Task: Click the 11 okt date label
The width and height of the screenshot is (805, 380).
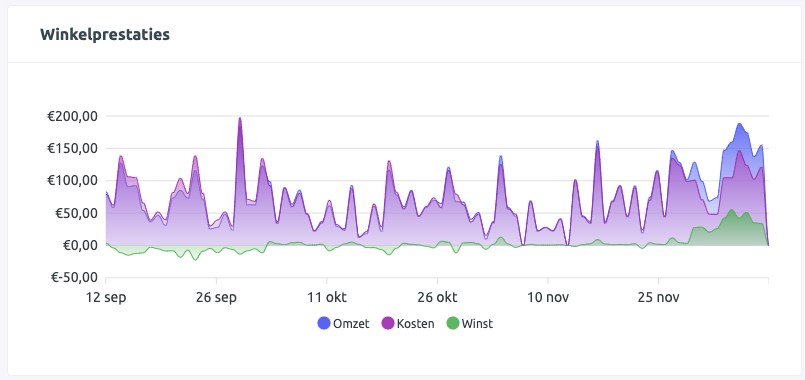Action: [x=327, y=298]
